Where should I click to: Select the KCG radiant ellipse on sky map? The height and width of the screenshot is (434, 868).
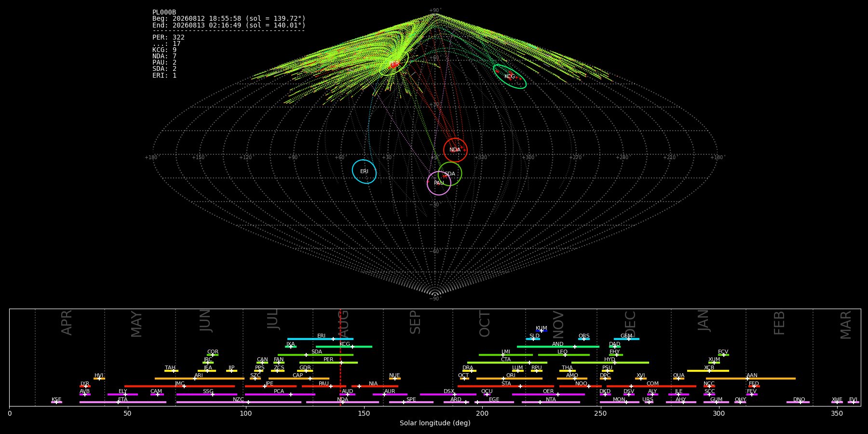[x=510, y=77]
